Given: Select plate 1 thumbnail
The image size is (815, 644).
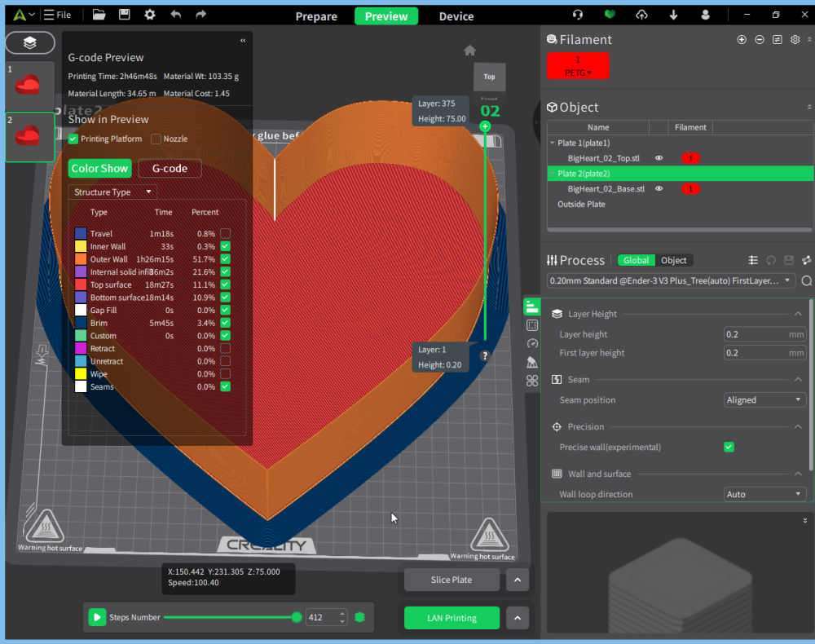Looking at the screenshot, I should pyautogui.click(x=29, y=85).
